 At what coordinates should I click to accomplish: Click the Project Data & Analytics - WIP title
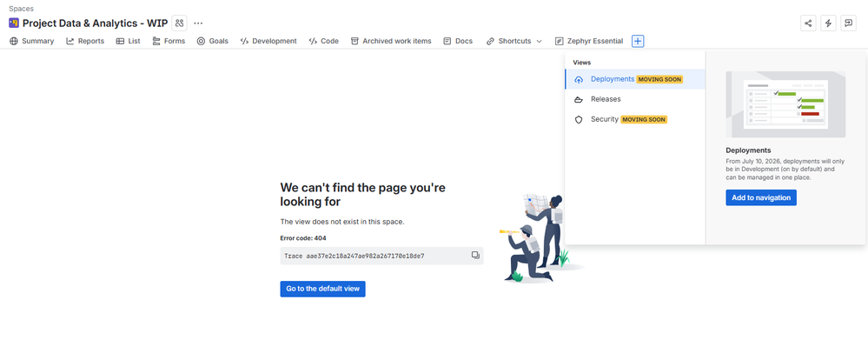click(96, 23)
